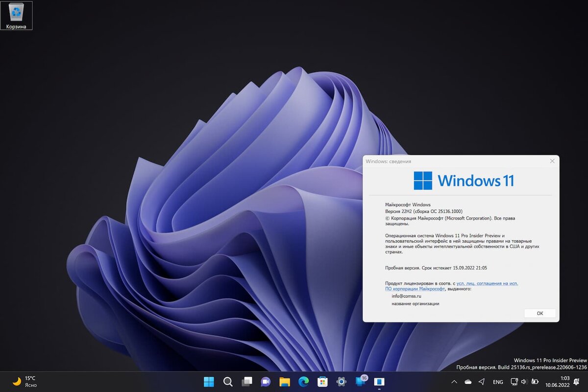Click the Майкрософт Windows text line
Viewport: 588px width, 392px height.
point(408,204)
